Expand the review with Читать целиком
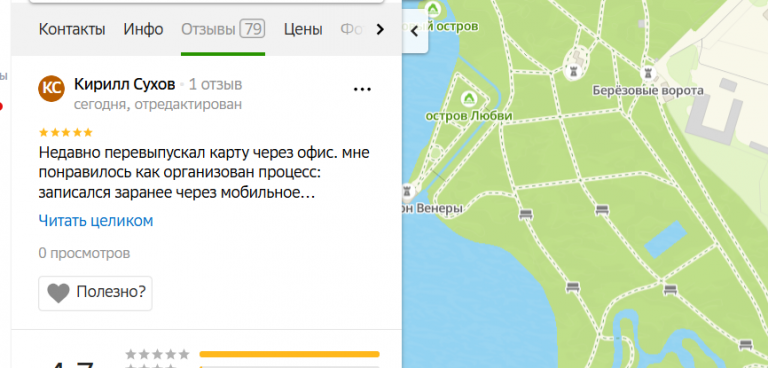 pos(96,221)
